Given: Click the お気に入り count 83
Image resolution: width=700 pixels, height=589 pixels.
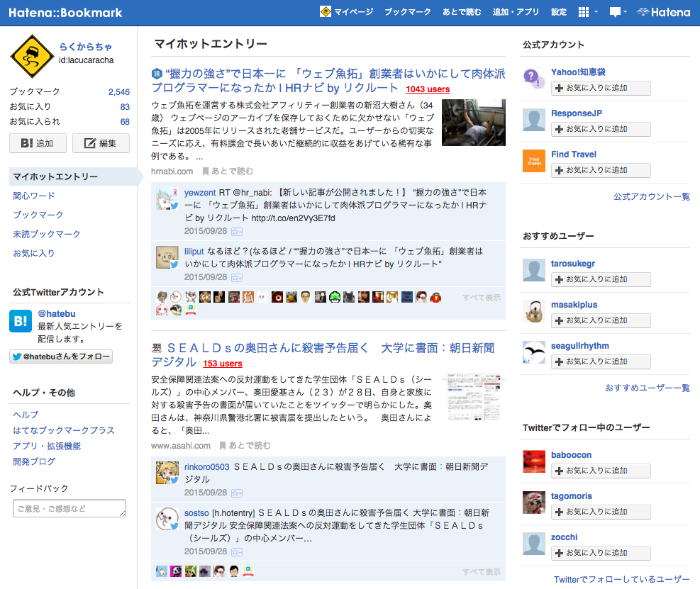Looking at the screenshot, I should tap(125, 106).
